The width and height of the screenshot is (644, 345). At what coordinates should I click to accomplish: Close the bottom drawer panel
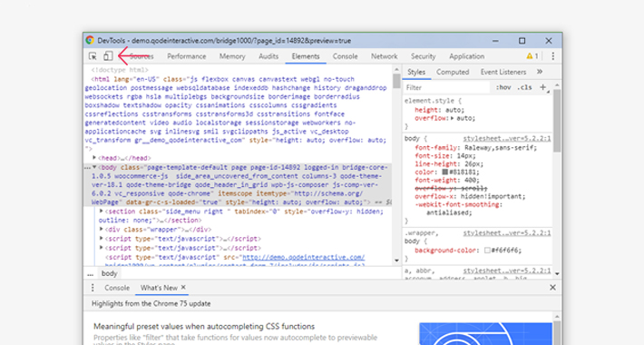coord(552,288)
